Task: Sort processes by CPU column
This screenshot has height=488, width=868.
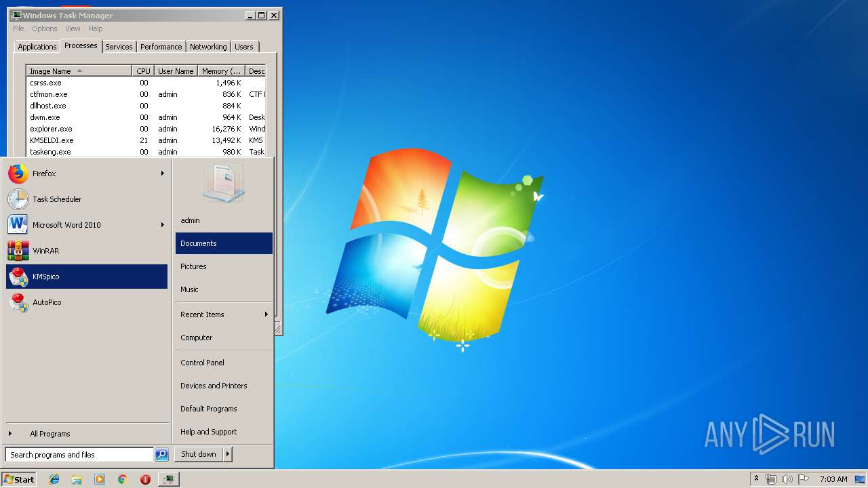Action: 143,71
